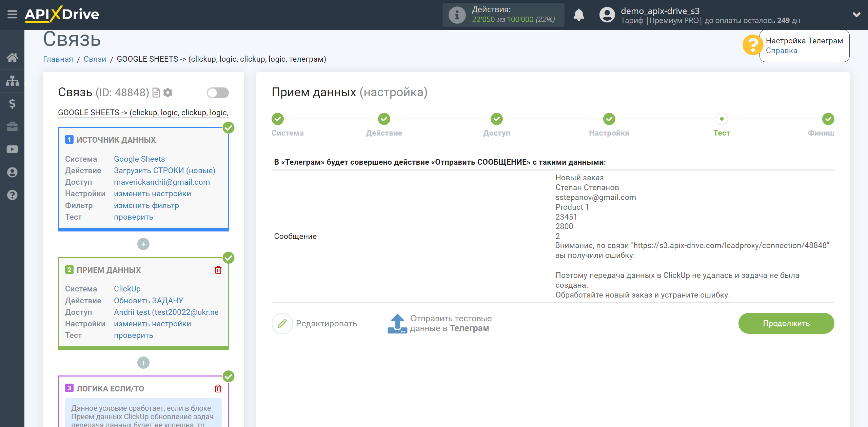Viewport: 868px width, 427px height.
Task: Edit the connection name field
Action: pos(143,113)
